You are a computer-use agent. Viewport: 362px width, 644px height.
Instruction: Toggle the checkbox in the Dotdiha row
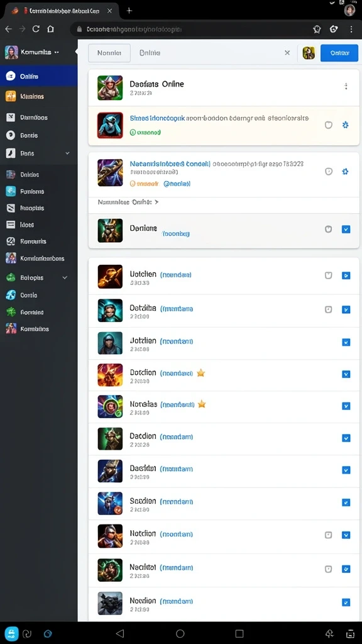pyautogui.click(x=346, y=309)
